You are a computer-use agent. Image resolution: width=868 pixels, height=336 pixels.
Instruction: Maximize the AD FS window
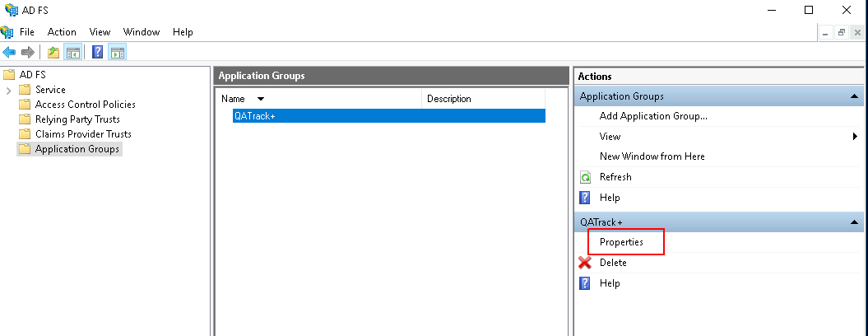(x=809, y=10)
